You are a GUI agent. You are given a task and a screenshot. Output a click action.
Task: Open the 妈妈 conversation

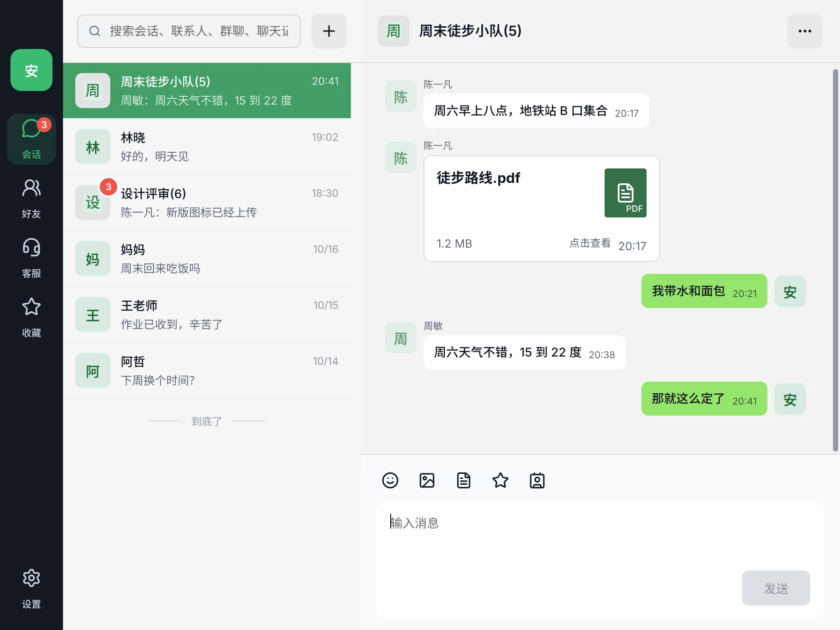point(207,259)
